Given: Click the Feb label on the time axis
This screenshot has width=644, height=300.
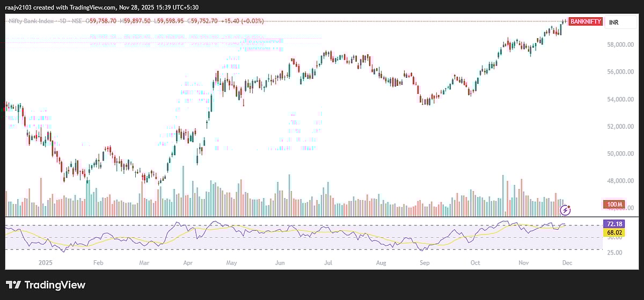Looking at the screenshot, I should point(98,264).
